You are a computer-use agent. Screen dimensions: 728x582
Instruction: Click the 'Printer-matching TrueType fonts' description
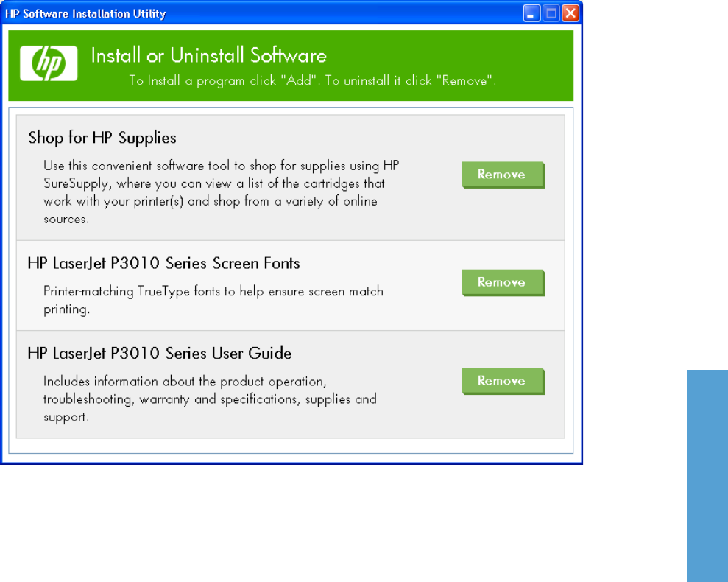pyautogui.click(x=213, y=300)
